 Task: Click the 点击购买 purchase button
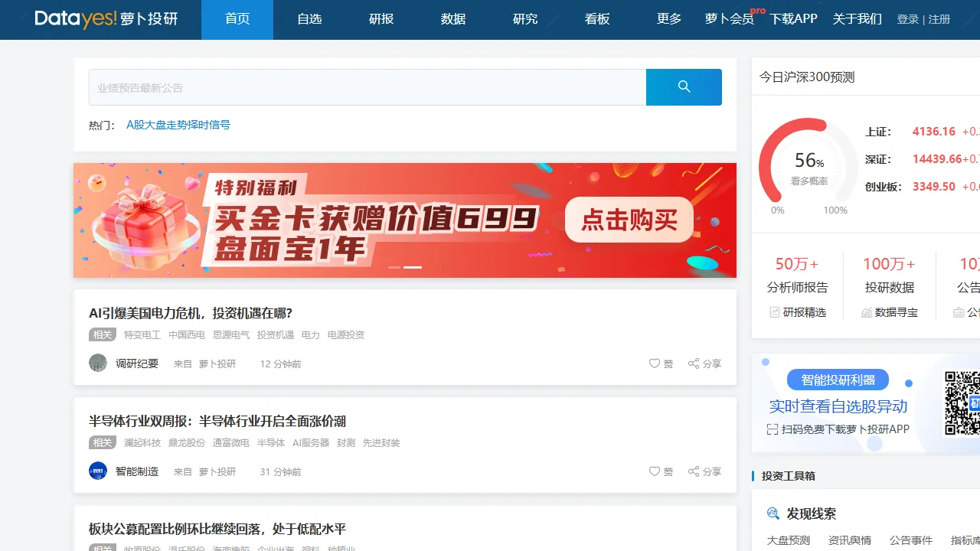pyautogui.click(x=628, y=220)
